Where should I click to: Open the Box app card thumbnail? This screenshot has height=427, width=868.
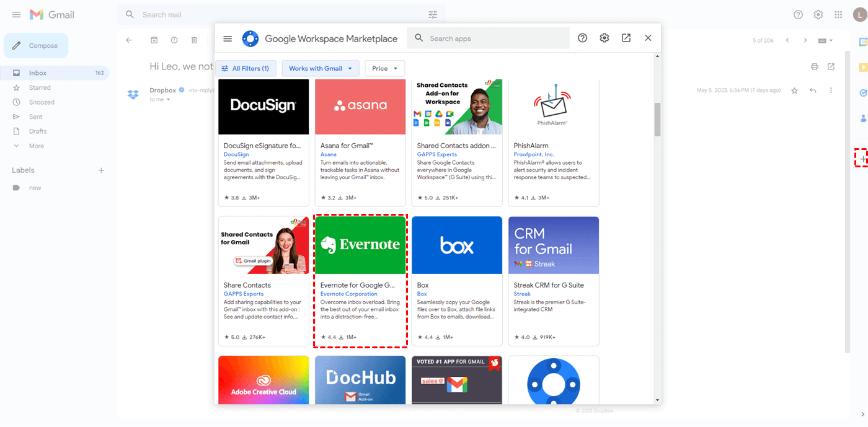point(457,245)
